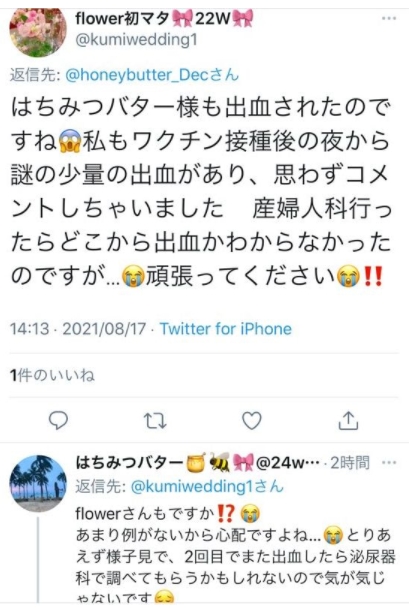Click the main tweet text about 出血
Image resolution: width=410 pixels, height=610 pixels.
[x=200, y=192]
